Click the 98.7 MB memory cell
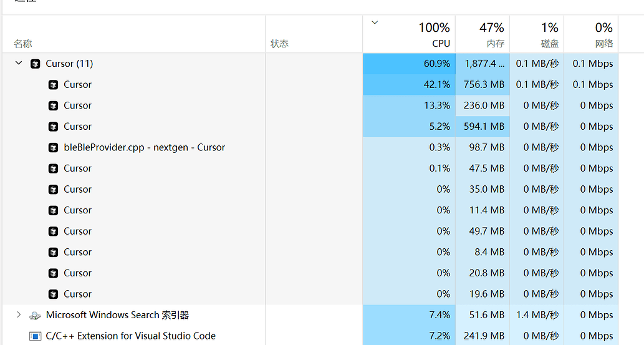644x345 pixels. point(483,148)
